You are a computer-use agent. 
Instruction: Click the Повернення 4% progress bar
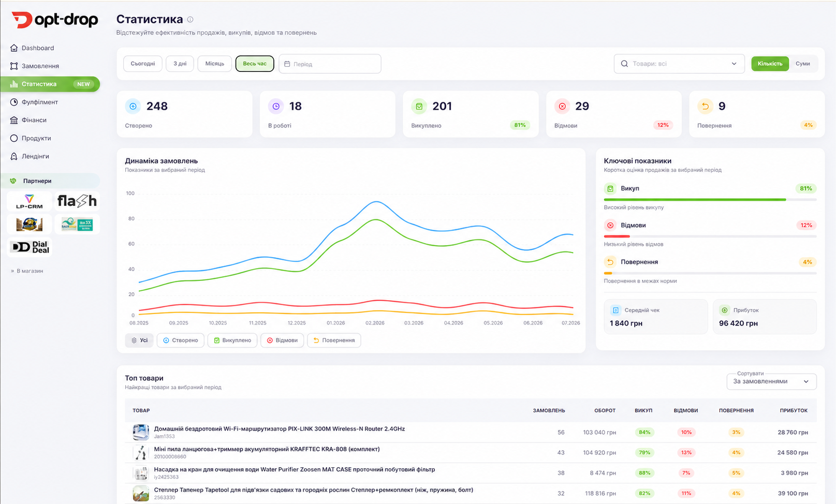pos(710,273)
